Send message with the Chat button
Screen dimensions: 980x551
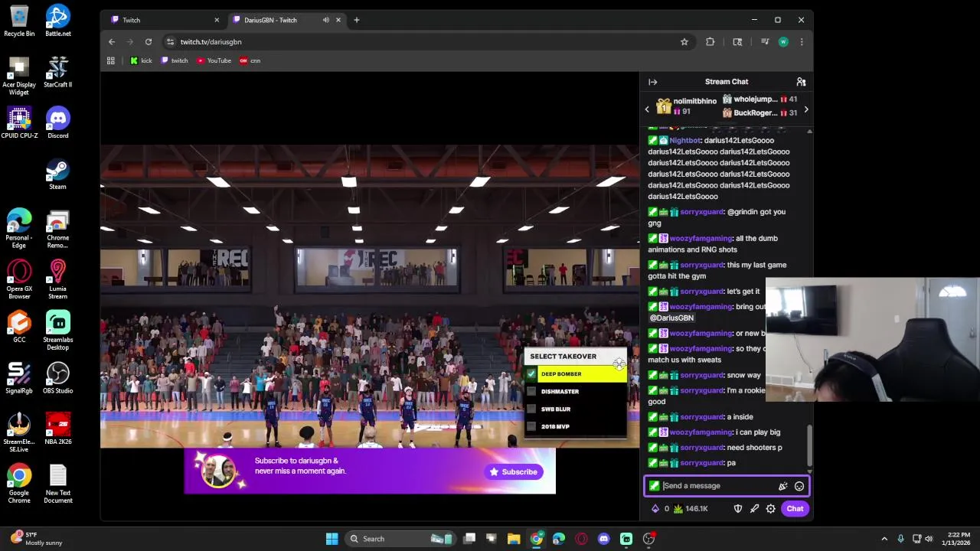(x=795, y=509)
